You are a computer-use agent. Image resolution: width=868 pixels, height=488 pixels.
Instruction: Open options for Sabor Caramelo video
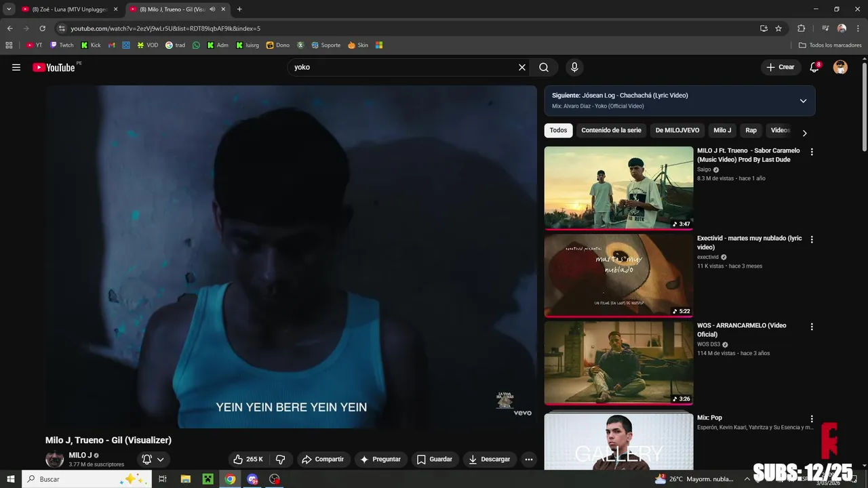click(x=812, y=152)
